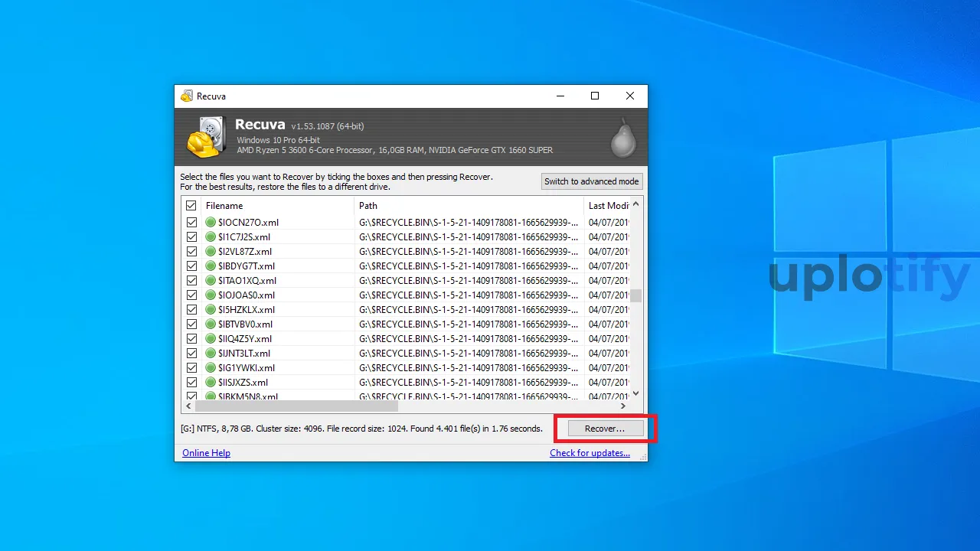This screenshot has height=551, width=980.
Task: Click the green status dot for $IOCN27O.xml
Action: [x=211, y=223]
